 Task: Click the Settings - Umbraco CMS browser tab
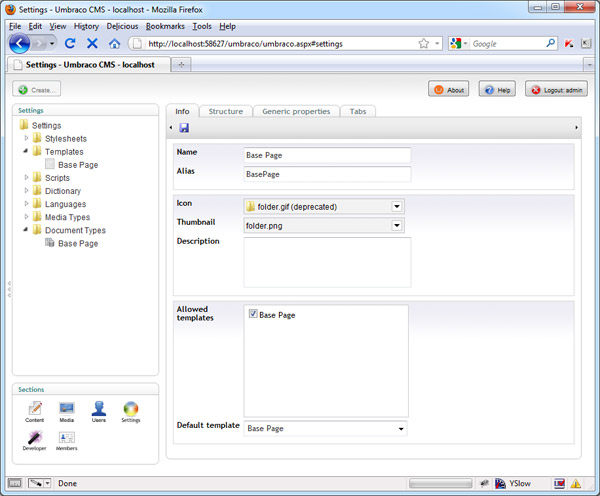coord(89,65)
